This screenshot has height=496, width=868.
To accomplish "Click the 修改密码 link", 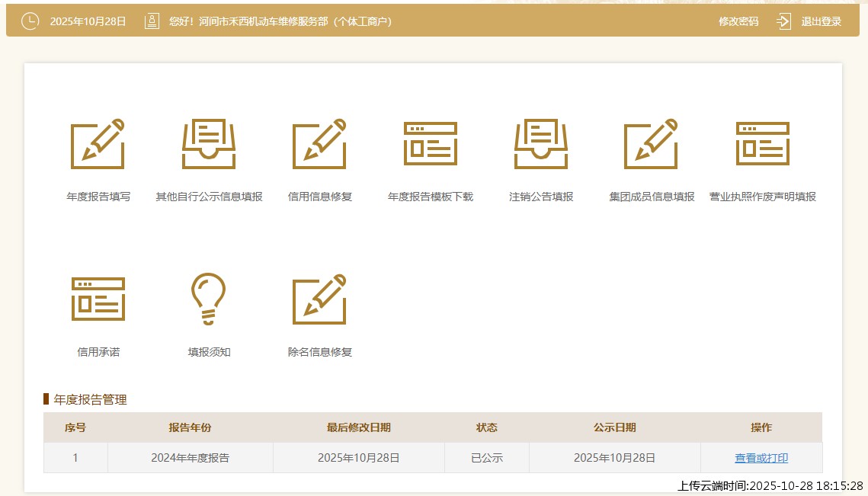I will tap(738, 21).
